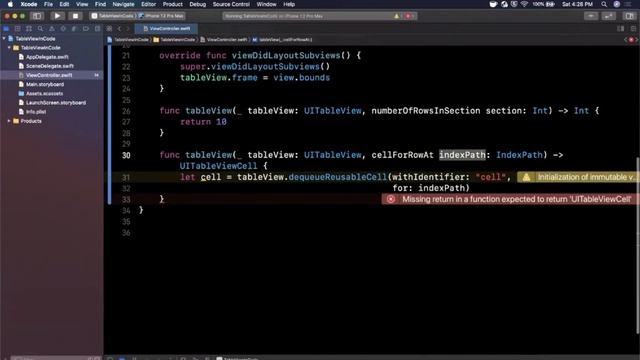This screenshot has height=360, width=640.
Task: Click the TableViewInCode folder breadcrumb
Action: pos(174,40)
